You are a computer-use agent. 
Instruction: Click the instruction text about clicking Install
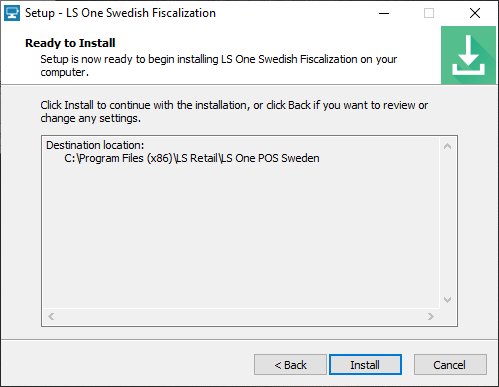234,112
